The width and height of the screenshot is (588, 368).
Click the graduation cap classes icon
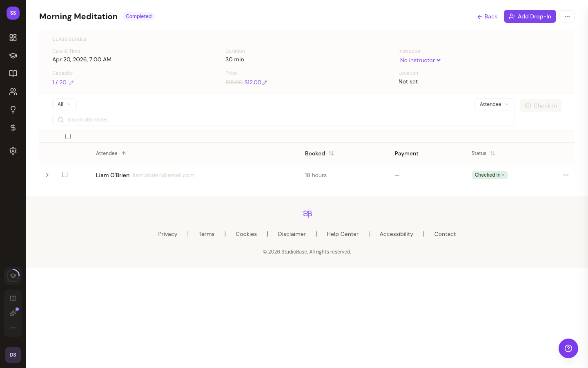coord(13,56)
